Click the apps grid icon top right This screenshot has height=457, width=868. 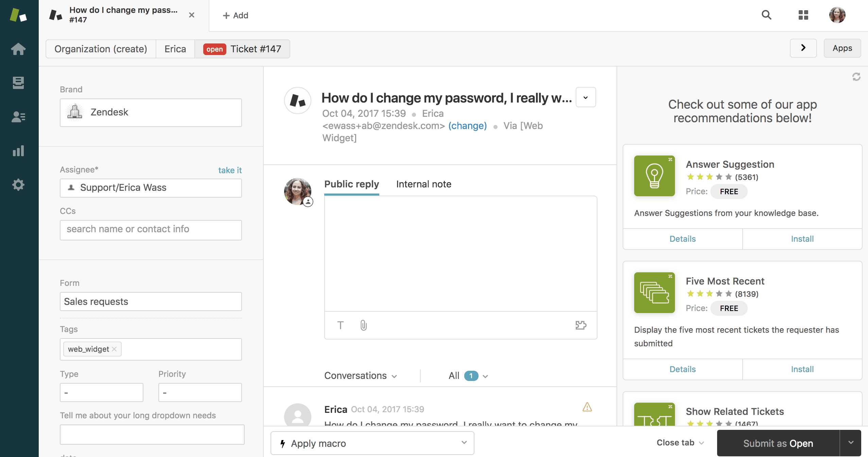pyautogui.click(x=803, y=16)
